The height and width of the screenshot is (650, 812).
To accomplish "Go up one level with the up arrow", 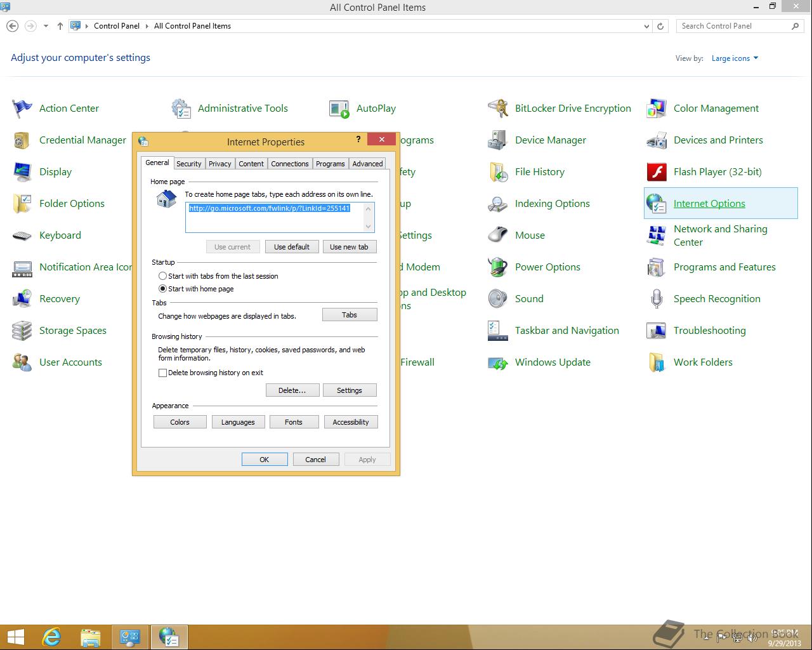I will (60, 26).
